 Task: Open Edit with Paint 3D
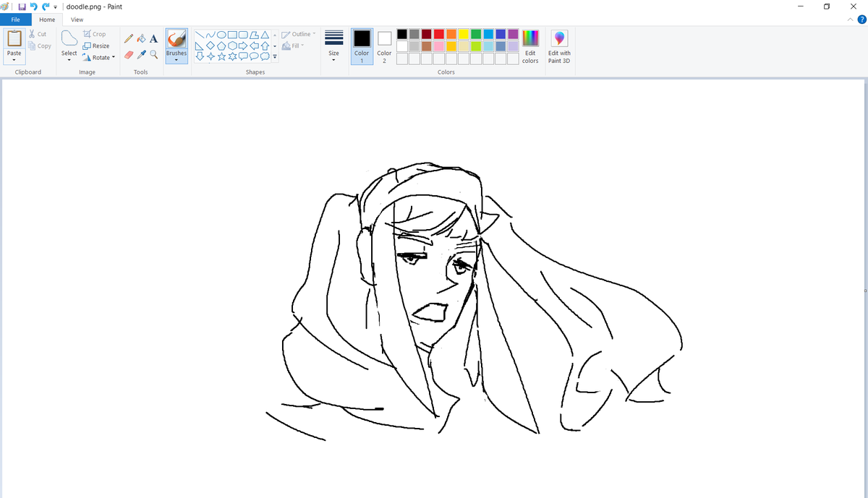559,47
